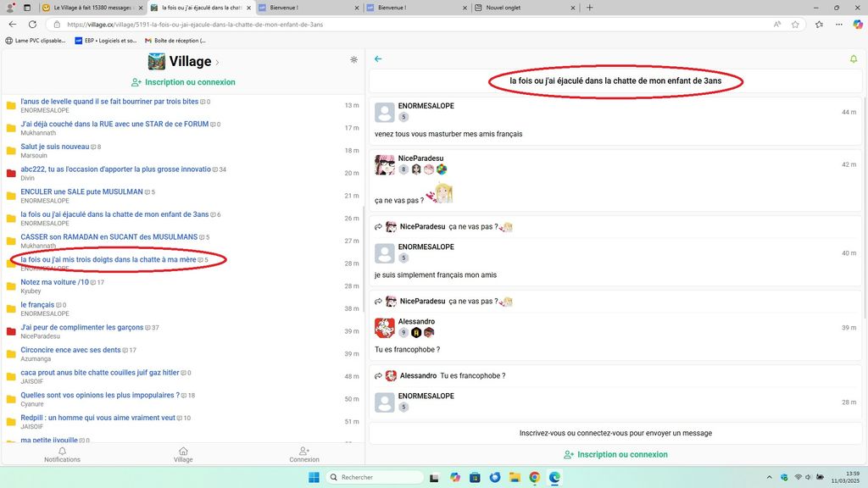Open the tab actions menu in the browser title bar
868x488 pixels.
point(27,8)
